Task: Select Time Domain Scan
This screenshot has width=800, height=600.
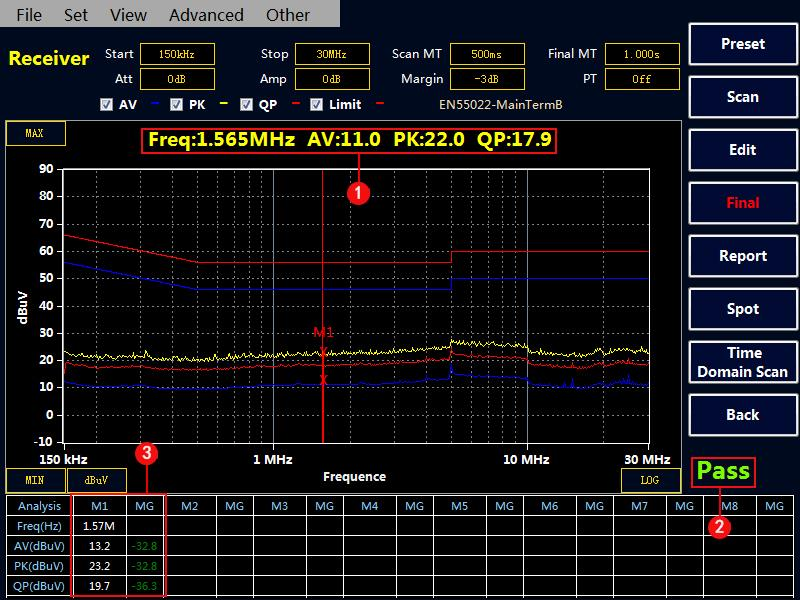Action: (x=742, y=362)
